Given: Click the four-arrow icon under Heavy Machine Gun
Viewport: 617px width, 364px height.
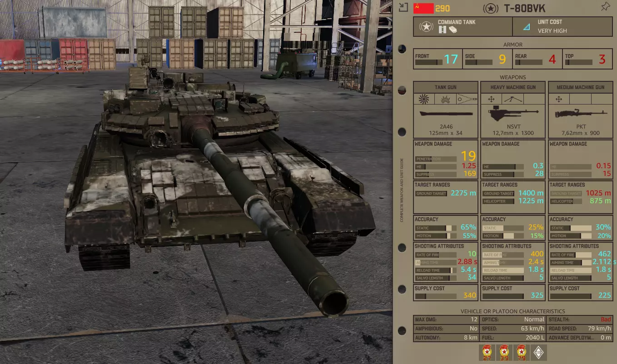Looking at the screenshot, I should (491, 99).
